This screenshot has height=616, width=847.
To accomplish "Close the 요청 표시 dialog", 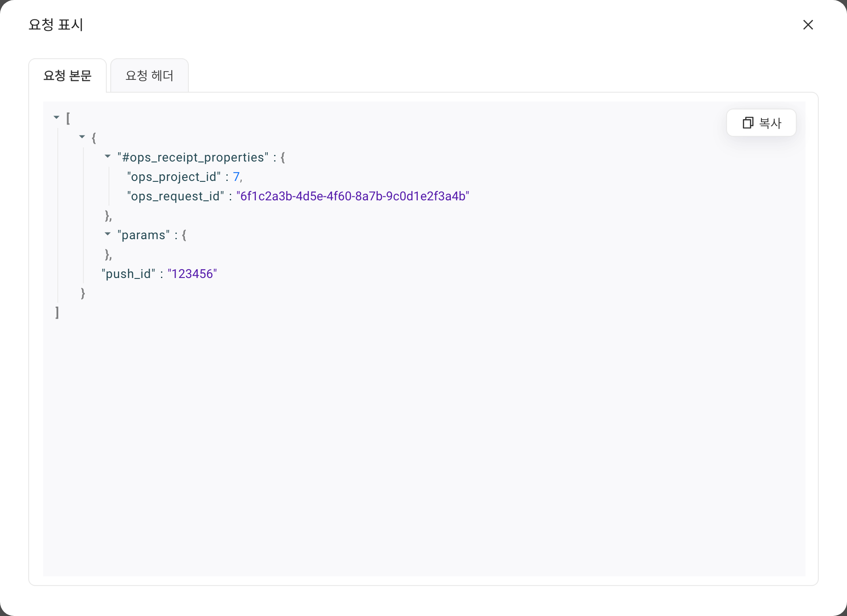I will coord(808,25).
